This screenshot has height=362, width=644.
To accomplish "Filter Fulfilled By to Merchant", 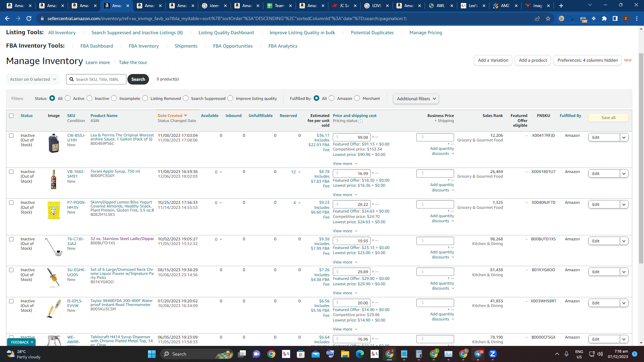I will pyautogui.click(x=357, y=98).
